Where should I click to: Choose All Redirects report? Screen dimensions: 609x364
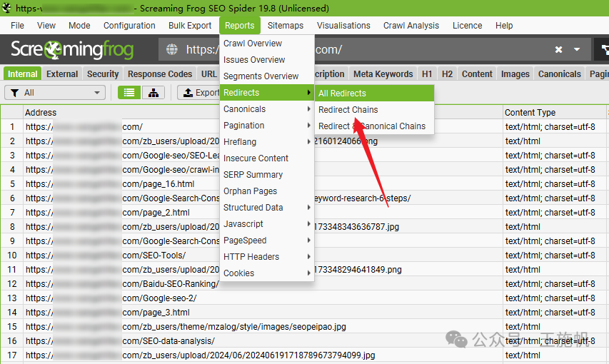374,93
